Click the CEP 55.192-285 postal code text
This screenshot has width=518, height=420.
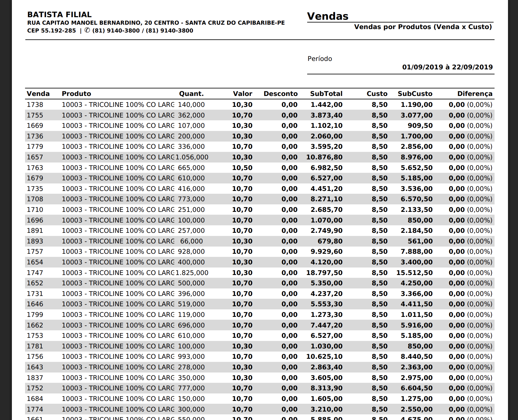click(52, 31)
